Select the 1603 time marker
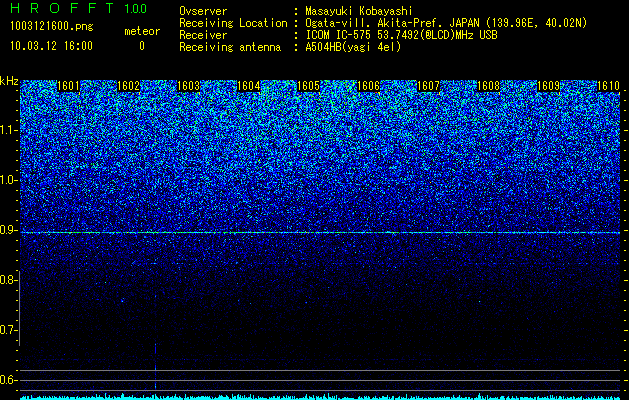The image size is (629, 400). pyautogui.click(x=188, y=86)
